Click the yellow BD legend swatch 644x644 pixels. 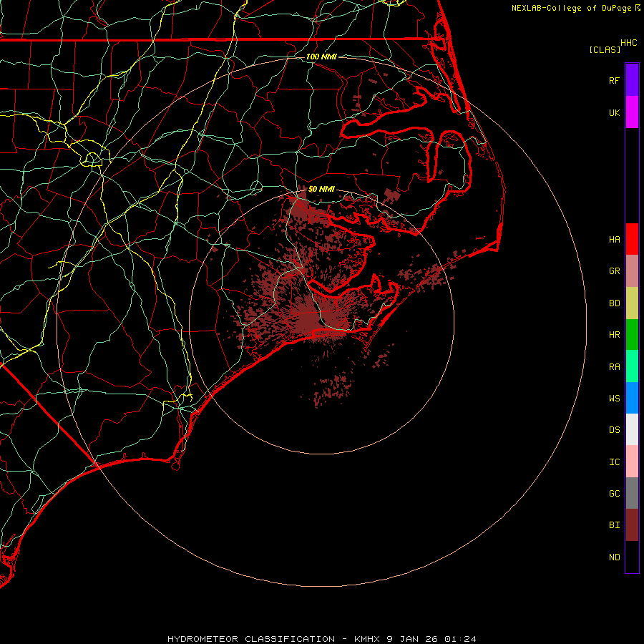[x=632, y=303]
